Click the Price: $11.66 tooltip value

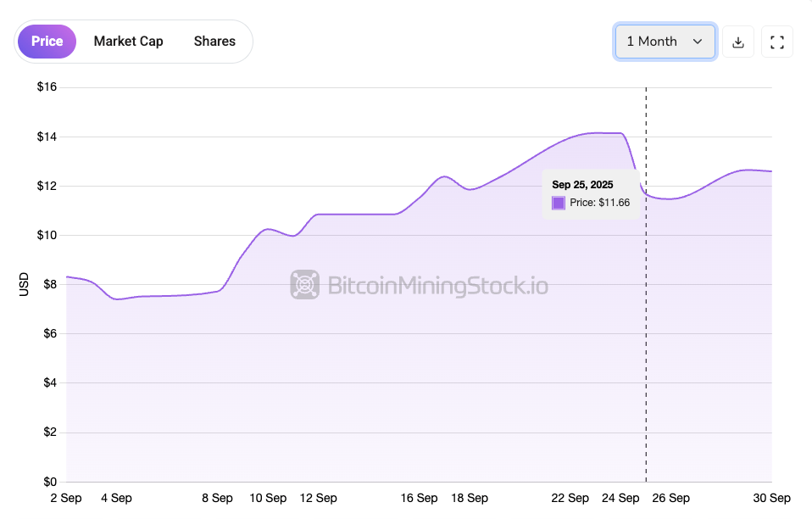(599, 203)
